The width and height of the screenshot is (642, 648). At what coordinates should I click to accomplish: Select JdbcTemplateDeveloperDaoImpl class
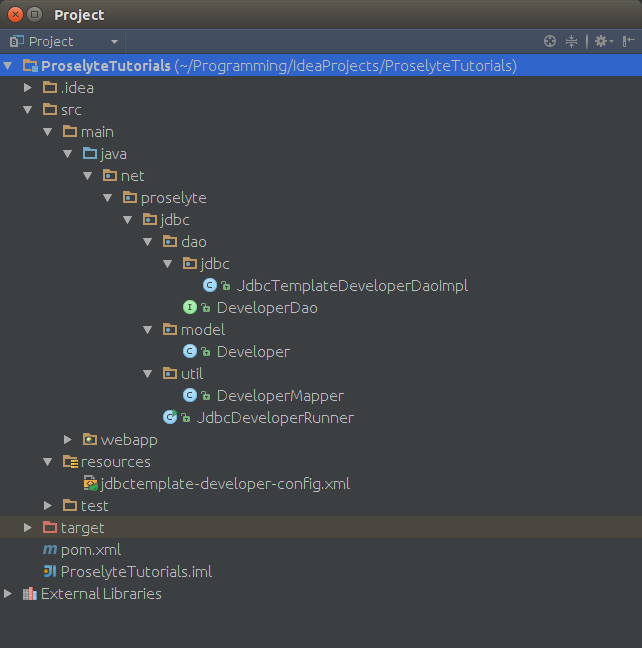click(351, 286)
